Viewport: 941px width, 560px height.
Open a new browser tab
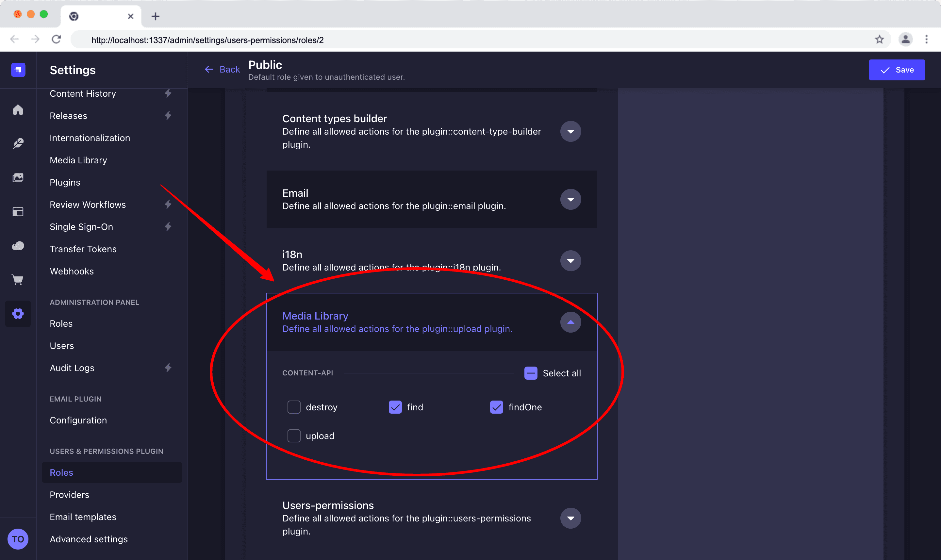[156, 16]
